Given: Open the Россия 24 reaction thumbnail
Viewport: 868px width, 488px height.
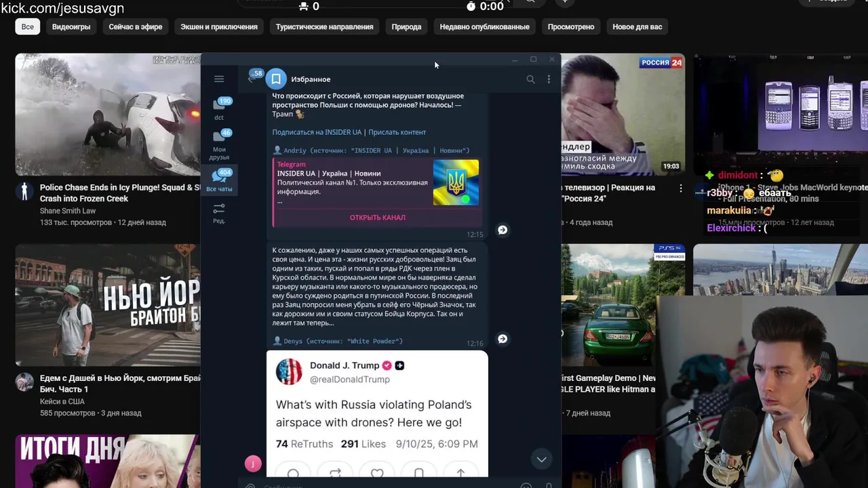Looking at the screenshot, I should click(x=623, y=115).
